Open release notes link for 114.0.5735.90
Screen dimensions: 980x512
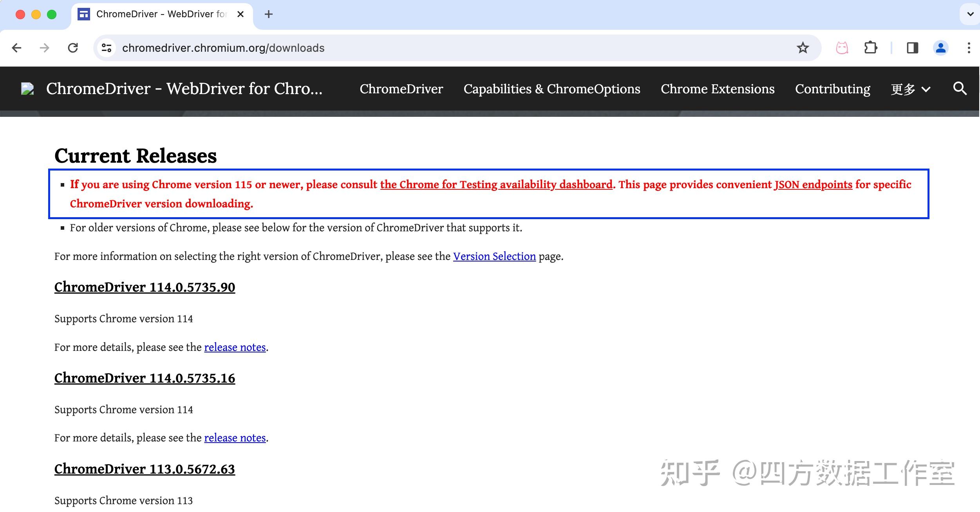tap(235, 347)
